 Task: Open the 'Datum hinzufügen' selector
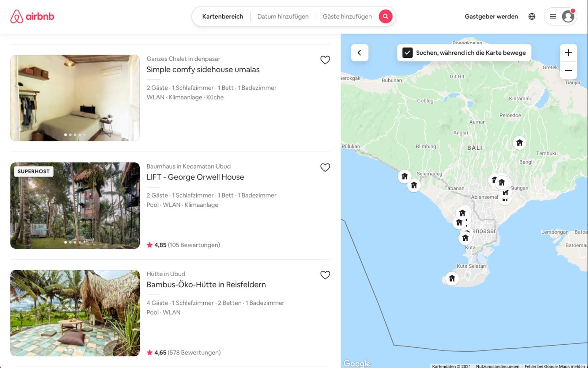(x=283, y=16)
